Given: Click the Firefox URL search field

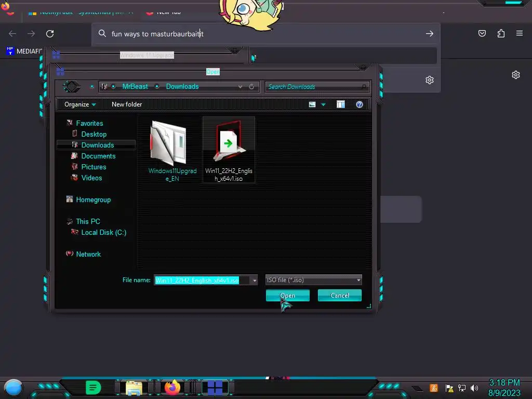Looking at the screenshot, I should [x=264, y=34].
